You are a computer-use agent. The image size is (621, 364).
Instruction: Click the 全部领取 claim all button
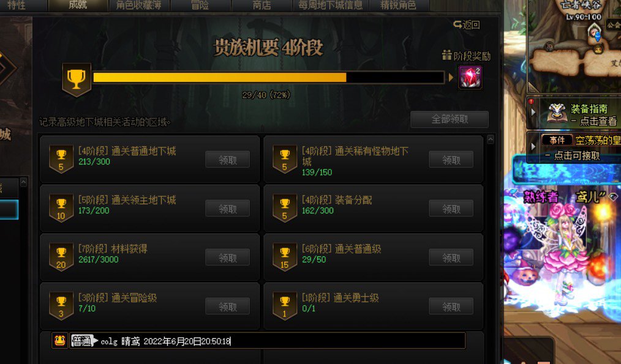coord(450,119)
